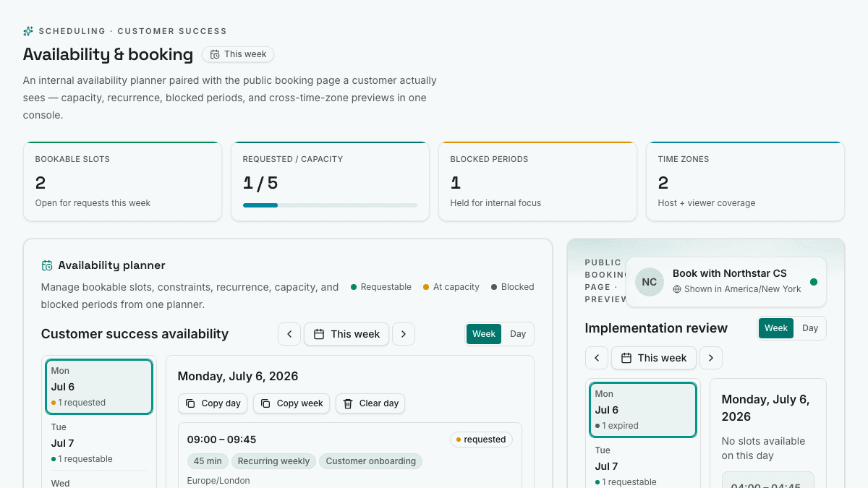Click the Recurring weekly tag on the 09:00 slot
The height and width of the screenshot is (488, 868).
273,461
